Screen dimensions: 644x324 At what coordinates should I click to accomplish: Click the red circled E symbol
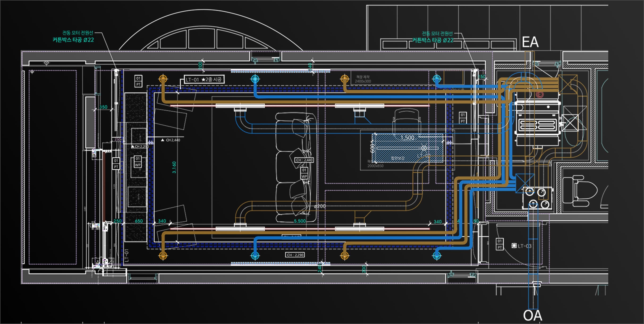tap(540, 94)
